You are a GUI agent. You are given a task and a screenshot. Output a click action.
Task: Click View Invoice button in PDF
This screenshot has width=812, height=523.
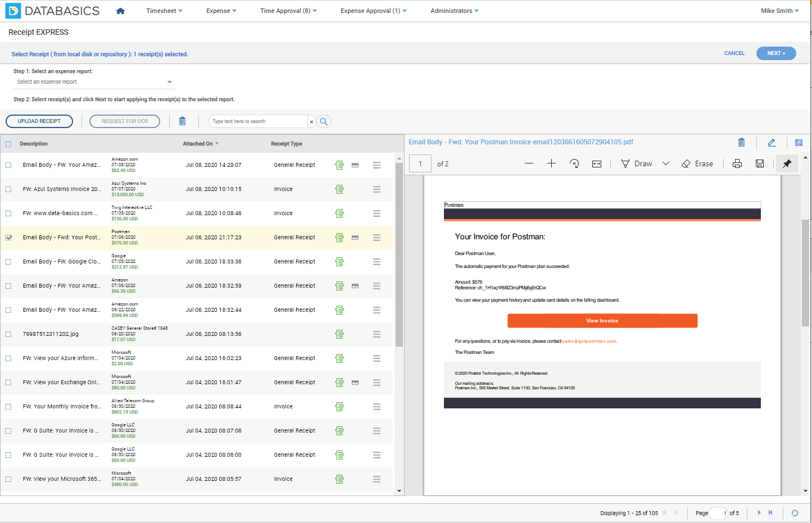[602, 321]
